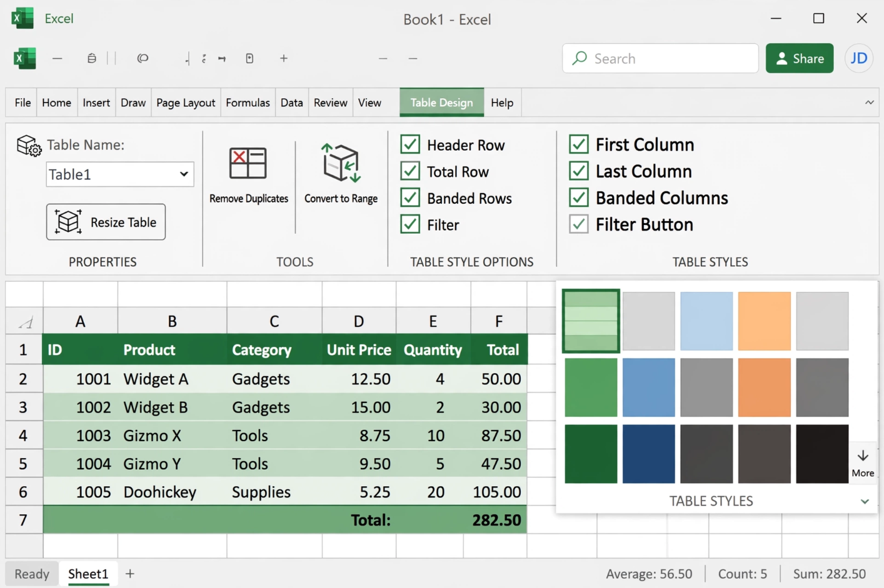Apply the light blue table style swatch
Viewport: 884px width, 588px height.
click(706, 321)
